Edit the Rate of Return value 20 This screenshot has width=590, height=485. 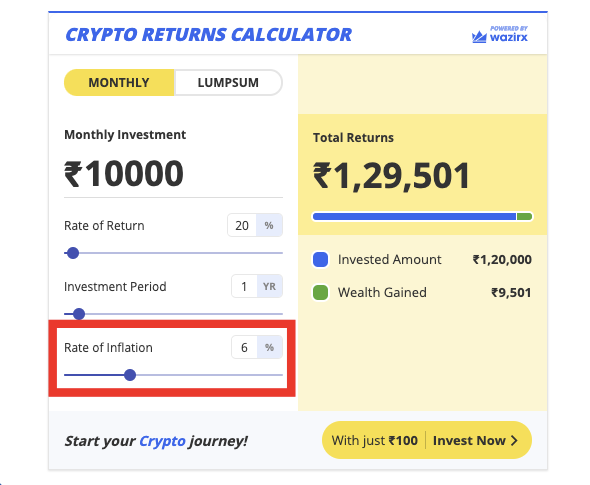[242, 225]
